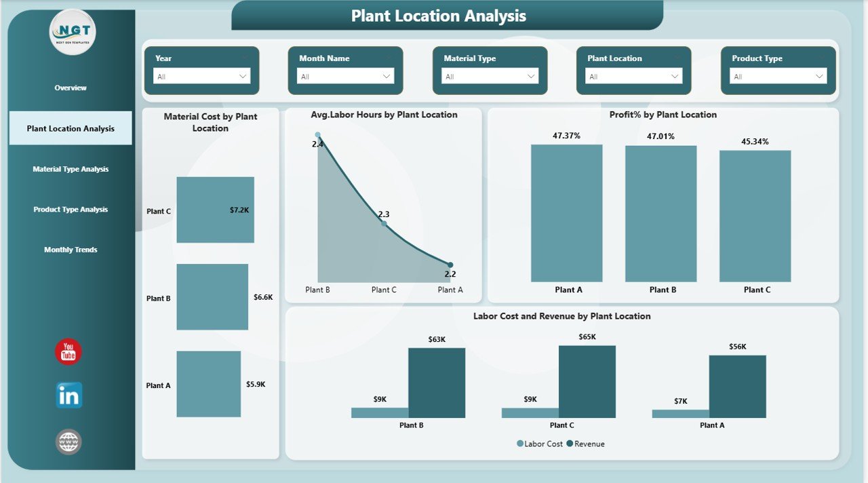Open the Monthly Trends page

tap(71, 250)
